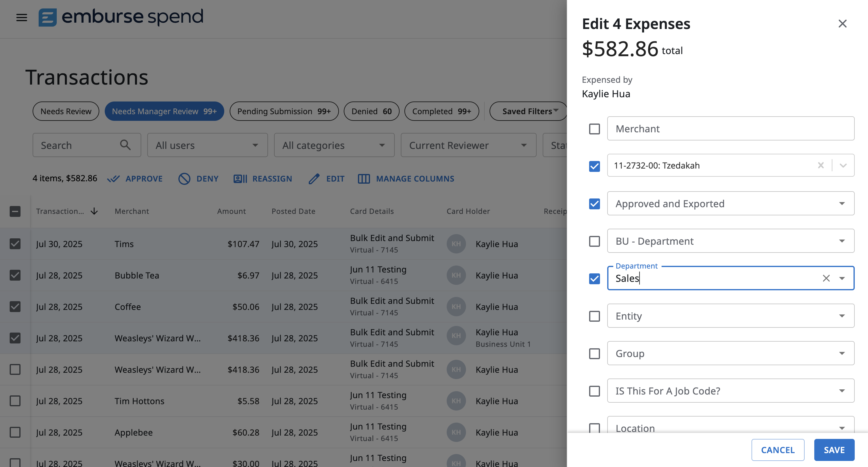
Task: Click the Deny circle-slash icon
Action: click(184, 179)
